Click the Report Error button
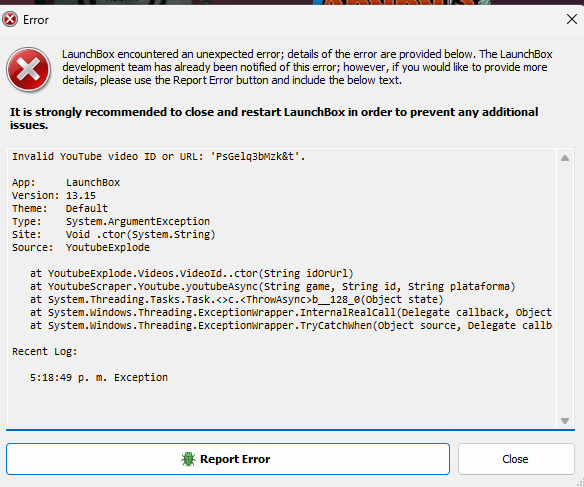 [228, 459]
